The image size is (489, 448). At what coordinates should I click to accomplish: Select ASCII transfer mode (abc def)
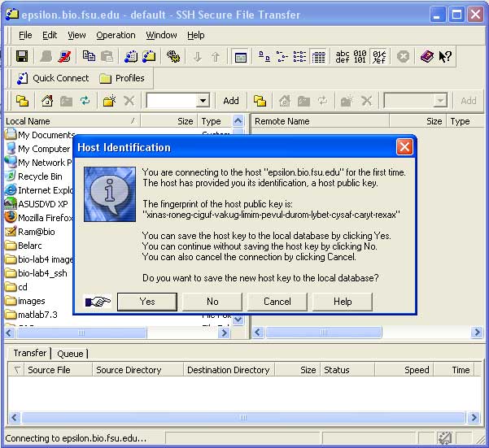(343, 57)
